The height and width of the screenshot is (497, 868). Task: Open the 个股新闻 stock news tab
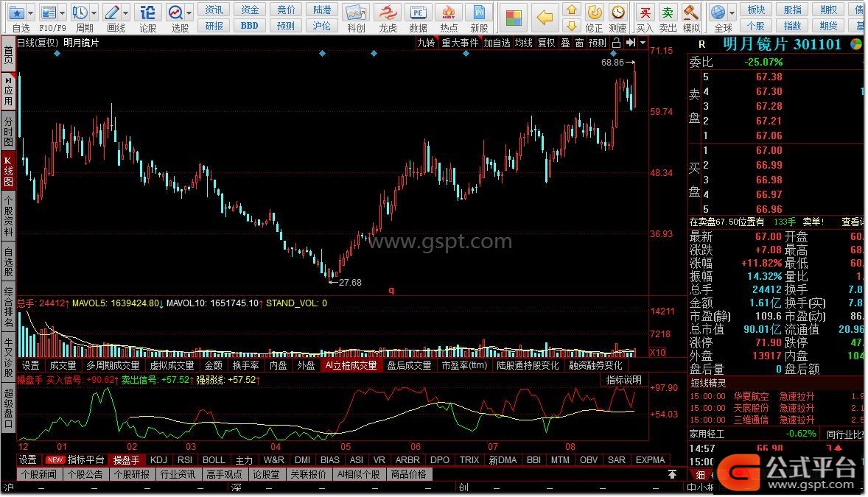point(39,474)
